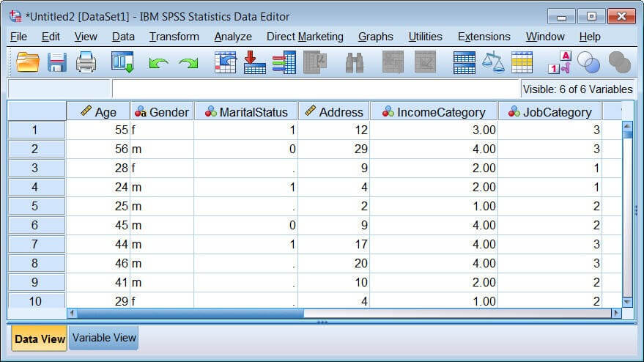Click the Run Descriptive Statistics icon

coord(315,62)
